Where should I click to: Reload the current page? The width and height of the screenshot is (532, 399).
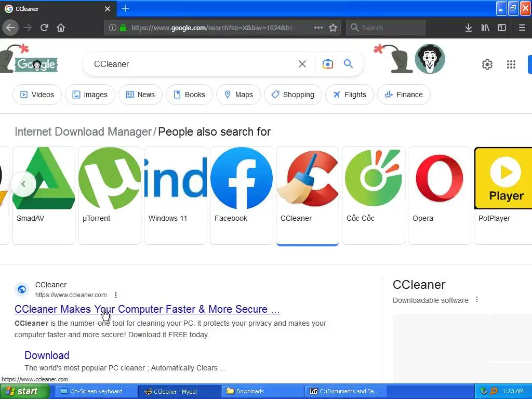[44, 28]
